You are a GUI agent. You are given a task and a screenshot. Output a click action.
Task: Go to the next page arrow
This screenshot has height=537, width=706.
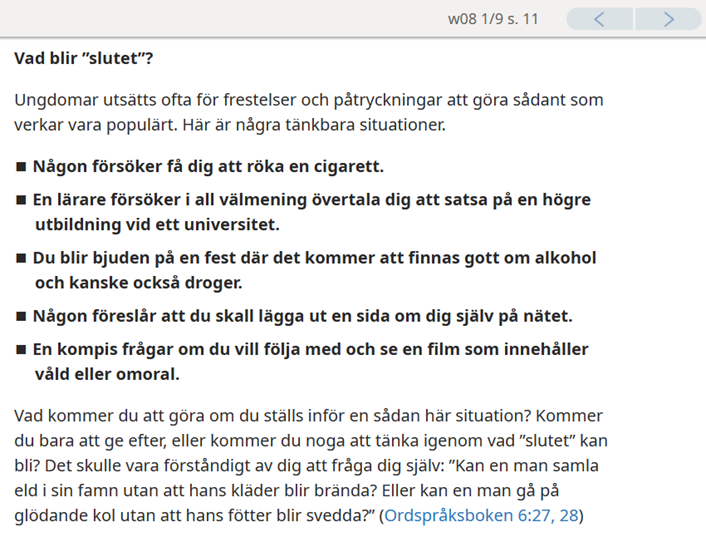(669, 19)
